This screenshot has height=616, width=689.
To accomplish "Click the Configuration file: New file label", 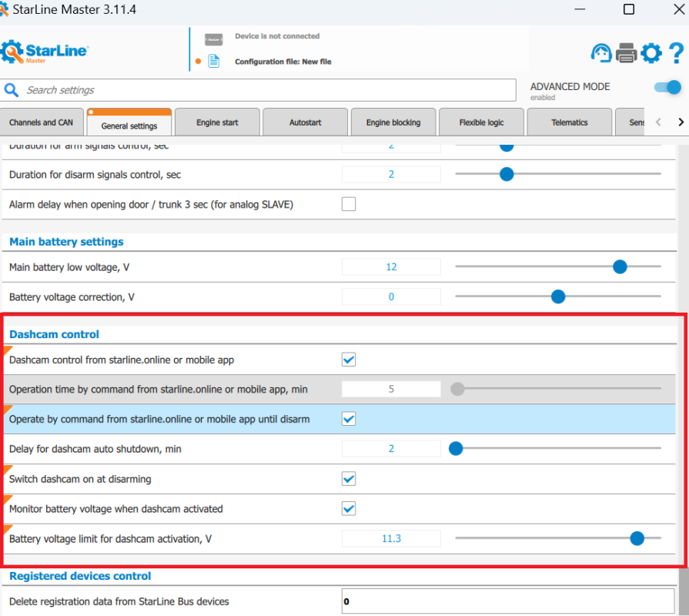I will pos(283,62).
